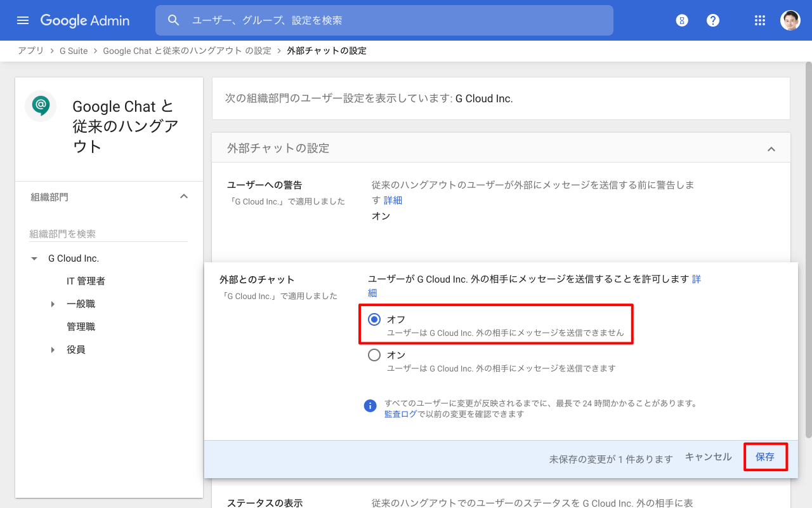Screen dimensions: 812x508
Task: Click the キャンセル button
Action: (x=708, y=457)
